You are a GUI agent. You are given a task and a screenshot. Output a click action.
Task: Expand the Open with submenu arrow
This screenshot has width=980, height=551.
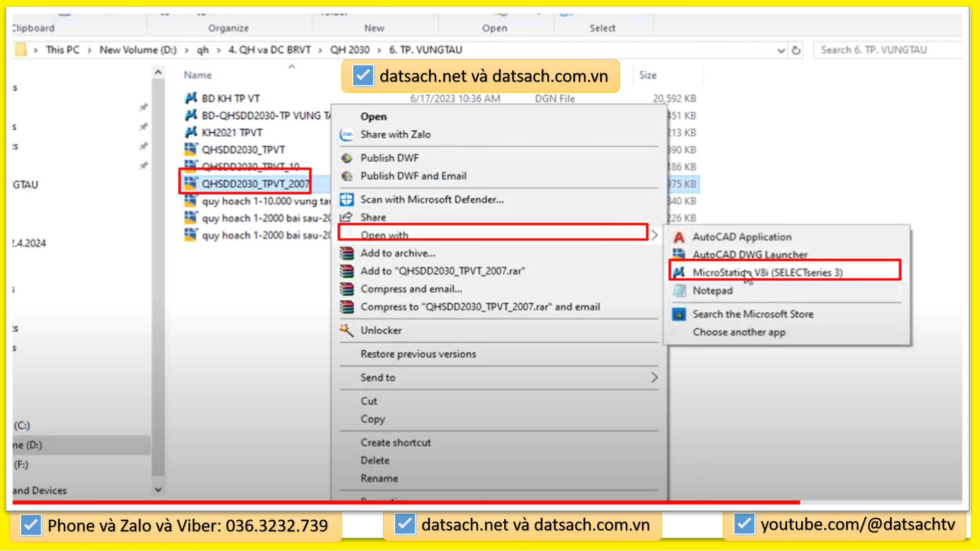(x=655, y=235)
